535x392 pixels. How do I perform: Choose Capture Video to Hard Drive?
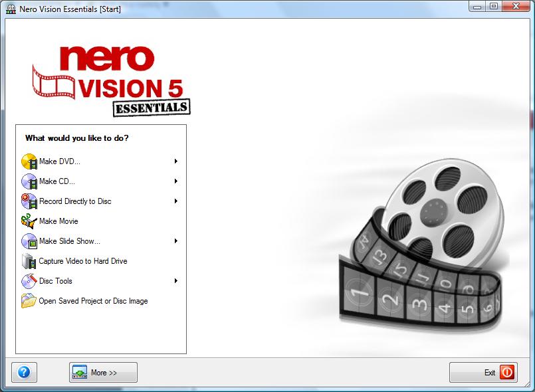pos(83,261)
